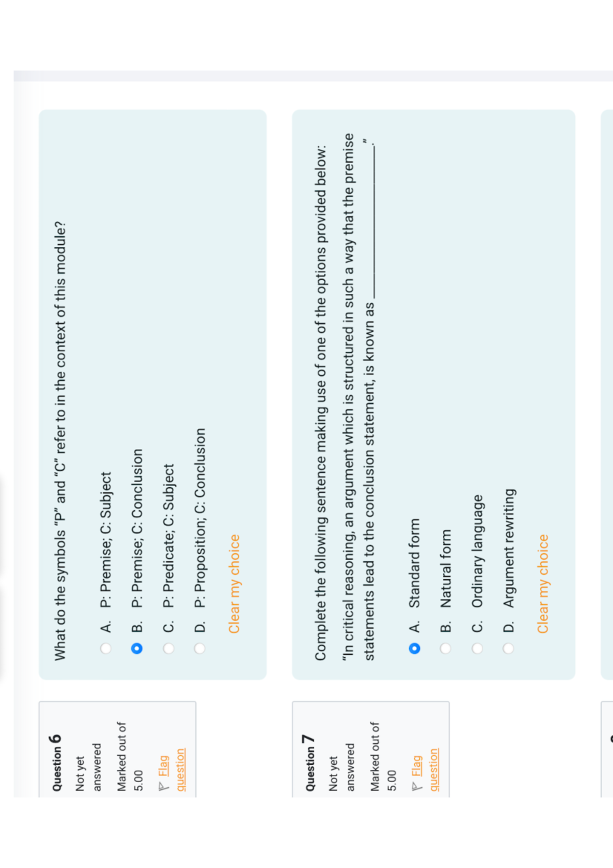Click the flag icon for Question 7
Image resolution: width=613 pixels, height=868 pixels.
click(416, 786)
